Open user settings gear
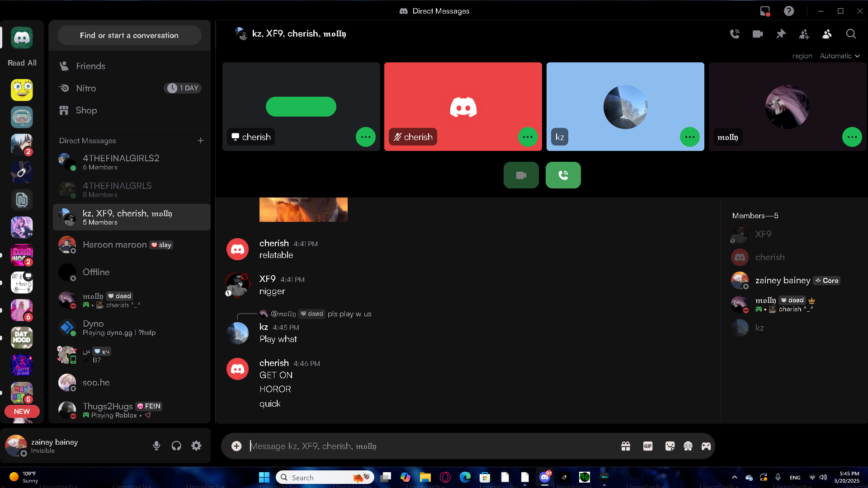868x488 pixels. coord(196,446)
